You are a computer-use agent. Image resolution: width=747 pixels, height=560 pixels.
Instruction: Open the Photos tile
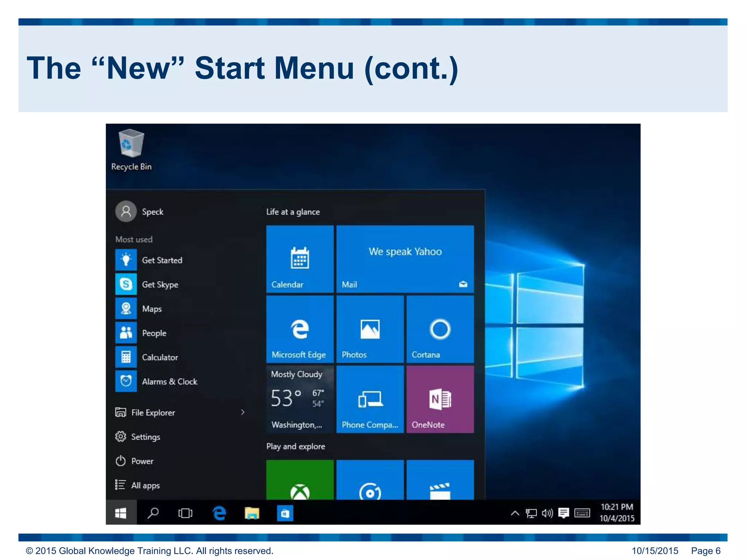370,329
